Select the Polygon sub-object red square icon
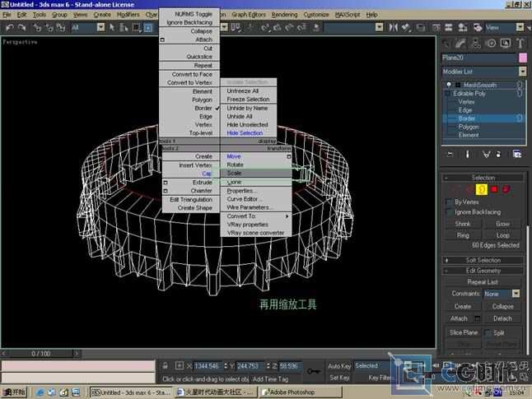532x399 pixels. 494,189
